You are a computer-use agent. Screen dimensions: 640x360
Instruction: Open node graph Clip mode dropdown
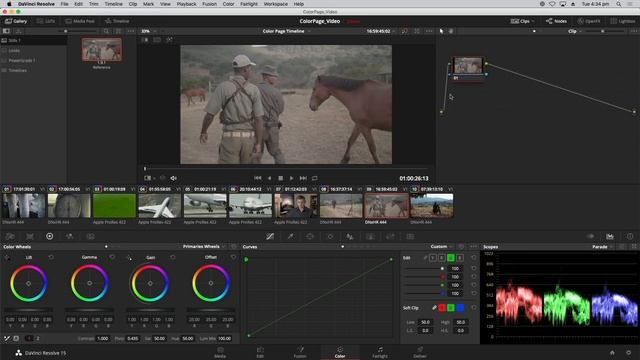575,31
